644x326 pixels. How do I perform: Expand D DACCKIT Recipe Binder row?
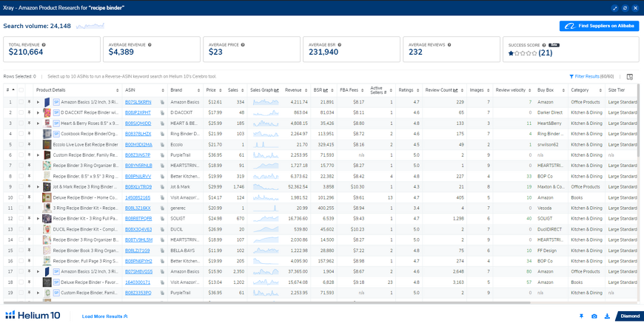coord(38,112)
